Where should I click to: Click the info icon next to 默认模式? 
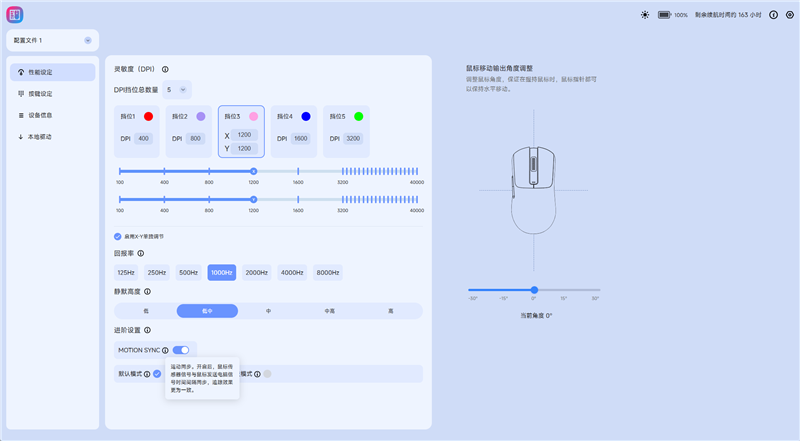click(x=147, y=374)
